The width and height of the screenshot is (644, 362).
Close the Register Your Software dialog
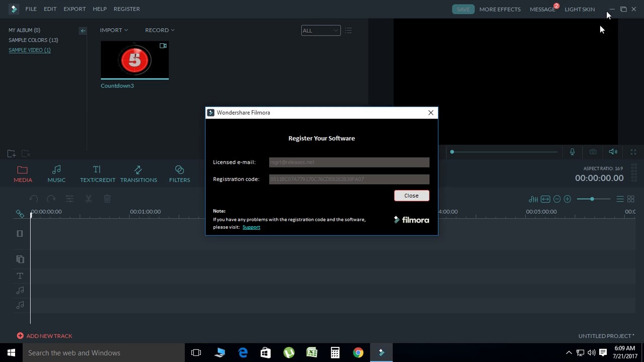431,113
